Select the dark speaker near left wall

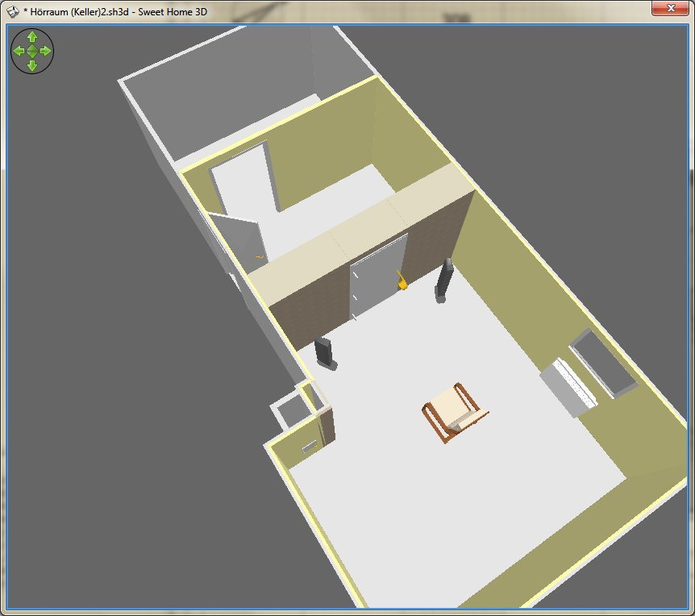click(x=326, y=353)
